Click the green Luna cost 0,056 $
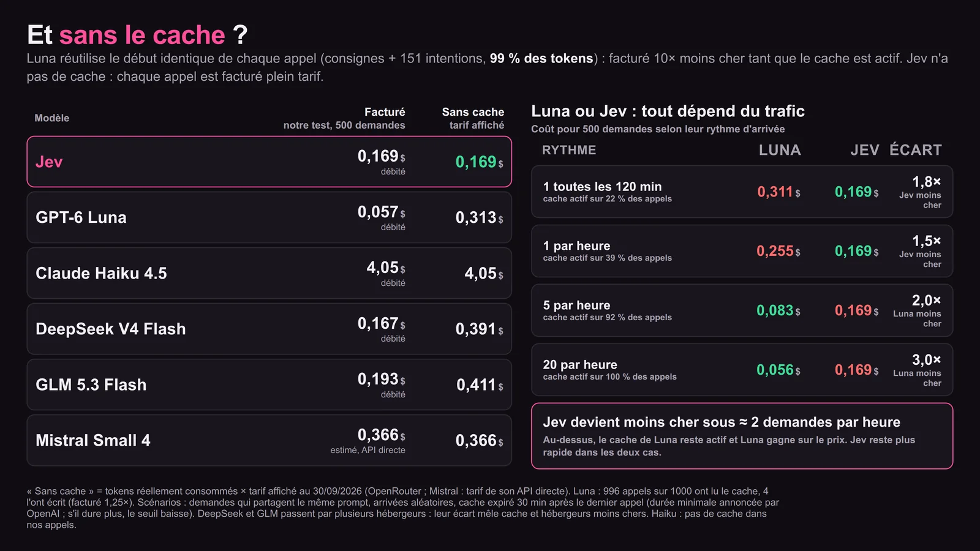Viewport: 980px width, 551px height. 778,370
